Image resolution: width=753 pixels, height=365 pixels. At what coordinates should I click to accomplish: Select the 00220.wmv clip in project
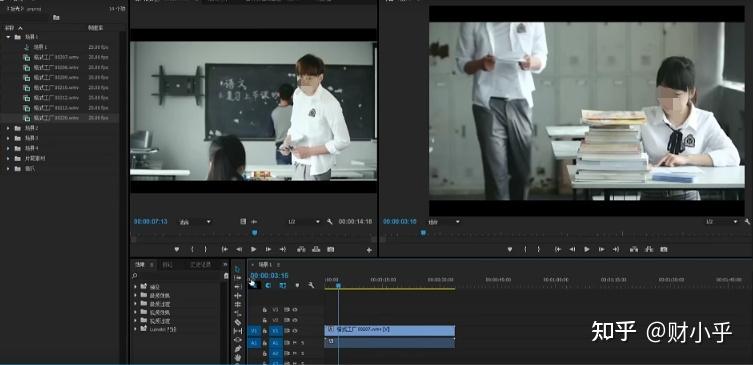click(x=56, y=118)
